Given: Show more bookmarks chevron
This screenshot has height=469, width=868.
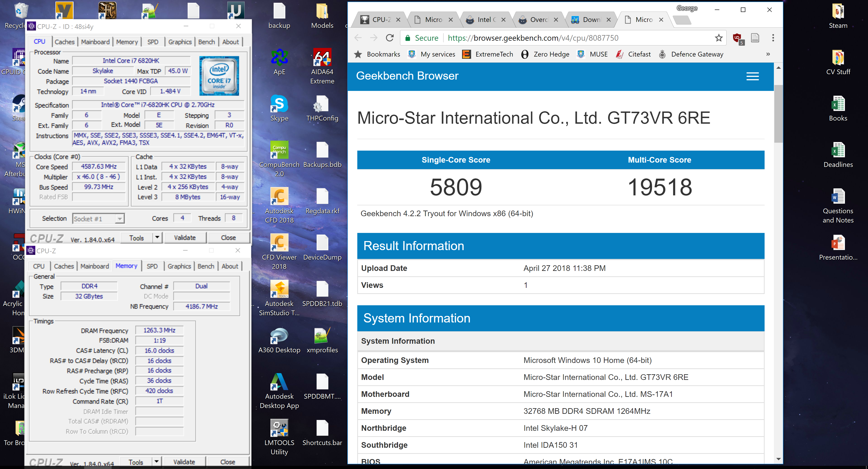Looking at the screenshot, I should (x=768, y=54).
